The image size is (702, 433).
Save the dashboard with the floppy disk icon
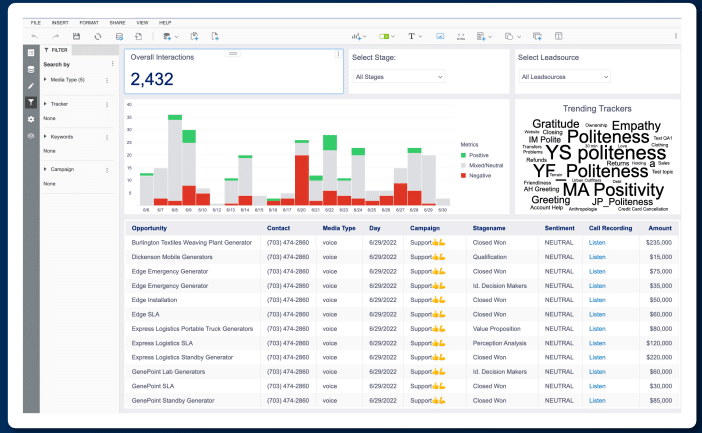click(x=77, y=36)
